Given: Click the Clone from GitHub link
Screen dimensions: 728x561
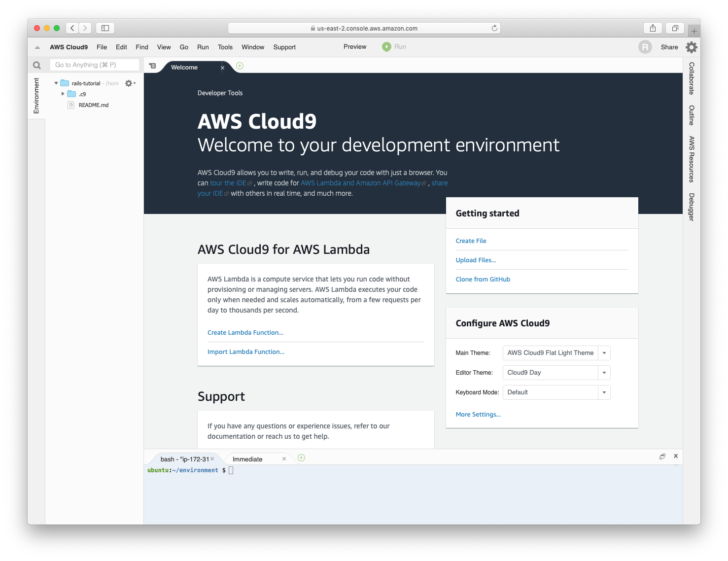Looking at the screenshot, I should point(483,280).
